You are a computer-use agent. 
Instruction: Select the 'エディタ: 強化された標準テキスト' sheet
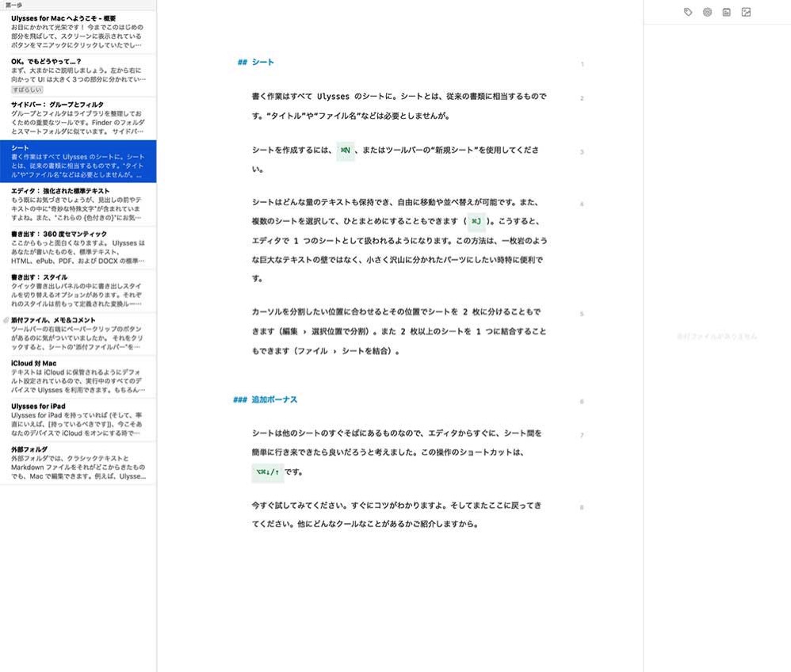[78, 204]
